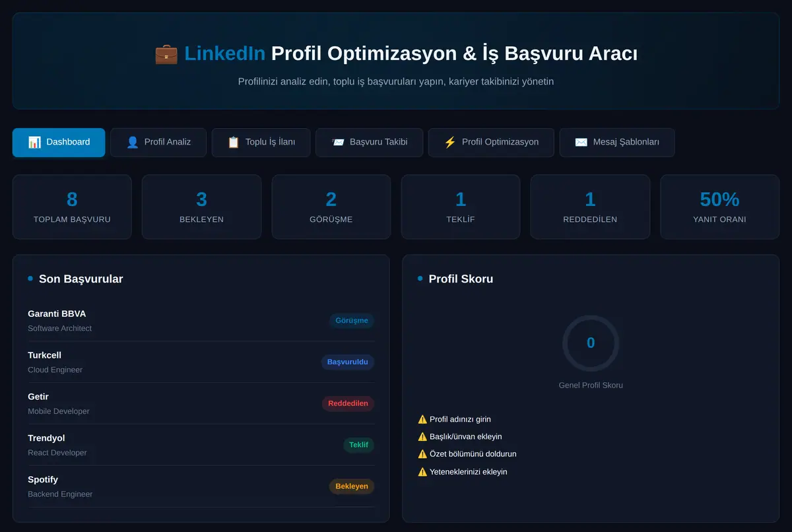Click the Son Başvurular heading

pos(81,279)
